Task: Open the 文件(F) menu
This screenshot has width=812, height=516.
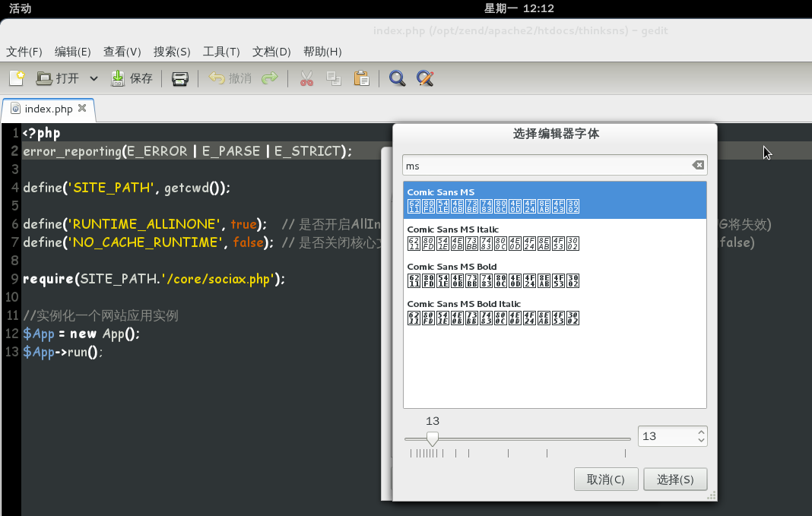Action: [24, 52]
